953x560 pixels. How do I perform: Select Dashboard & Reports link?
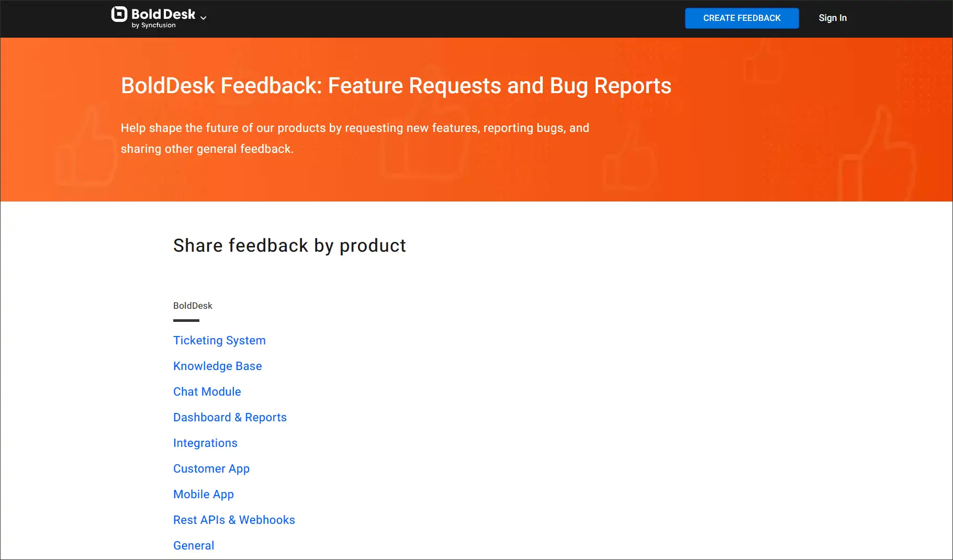230,418
